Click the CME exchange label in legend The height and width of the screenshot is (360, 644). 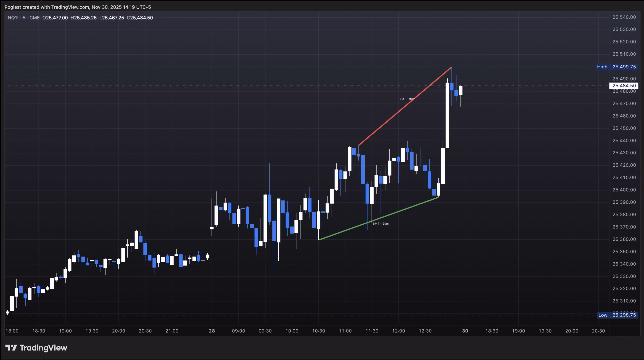(x=34, y=18)
